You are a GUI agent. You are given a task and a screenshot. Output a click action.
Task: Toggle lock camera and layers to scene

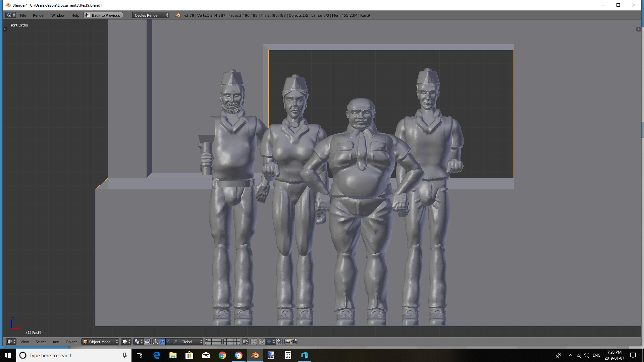(x=245, y=342)
